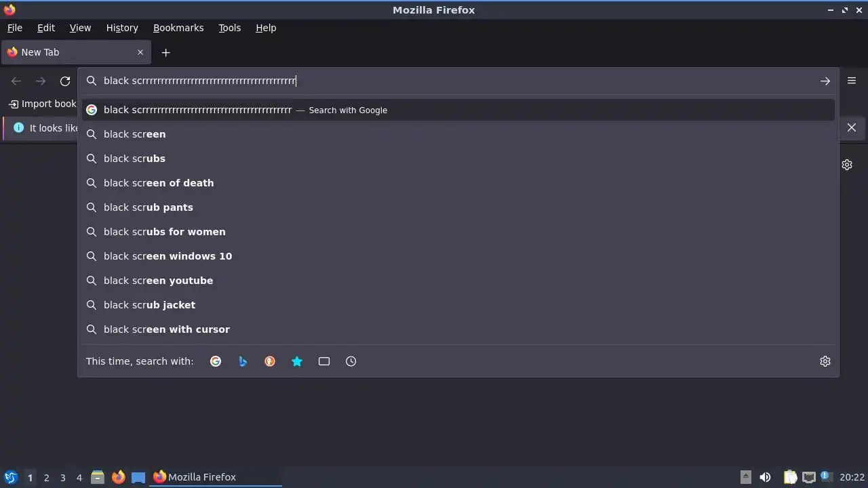
Task: Click the clock showing 20:22
Action: click(x=852, y=477)
